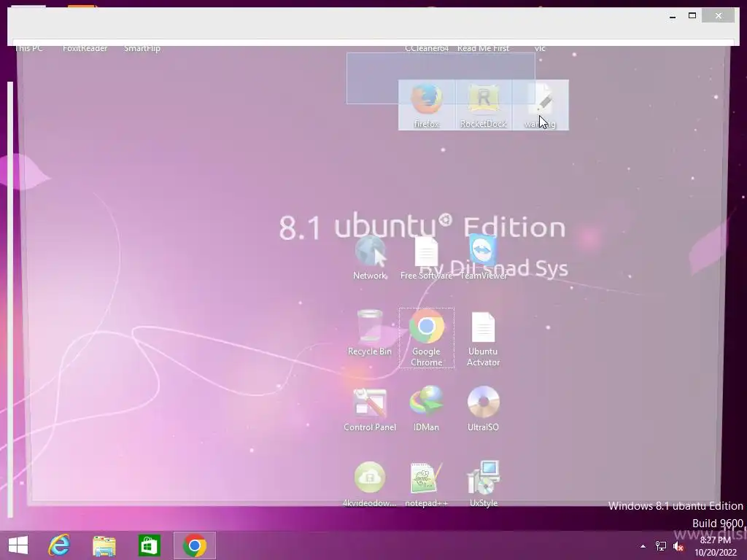Viewport: 747px width, 560px height.
Task: Open the network status tray icon
Action: coord(661,546)
